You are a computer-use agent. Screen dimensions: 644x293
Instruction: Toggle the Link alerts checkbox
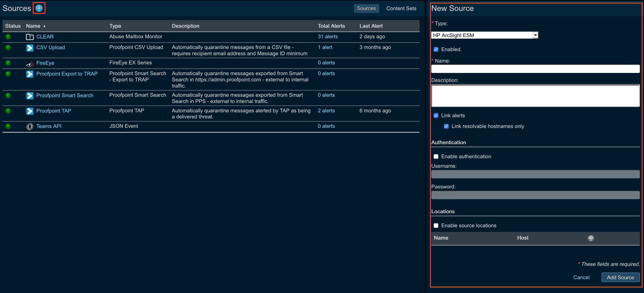tap(436, 115)
